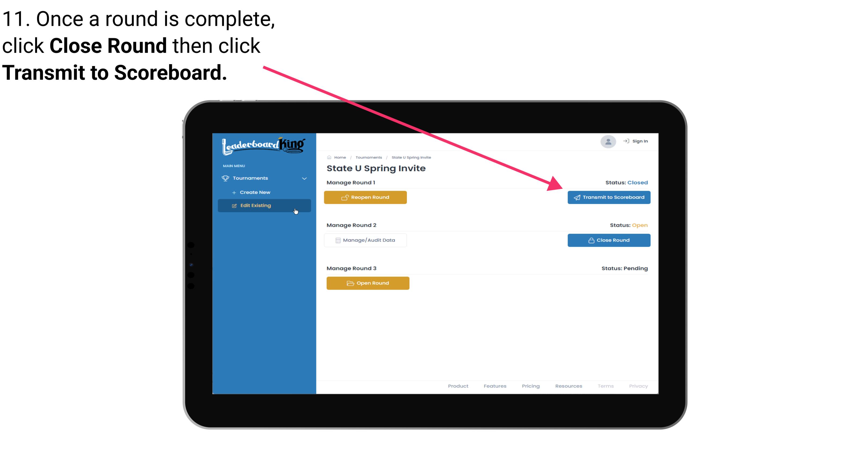Toggle the Tournaments section collapse
The image size is (868, 467).
click(305, 178)
